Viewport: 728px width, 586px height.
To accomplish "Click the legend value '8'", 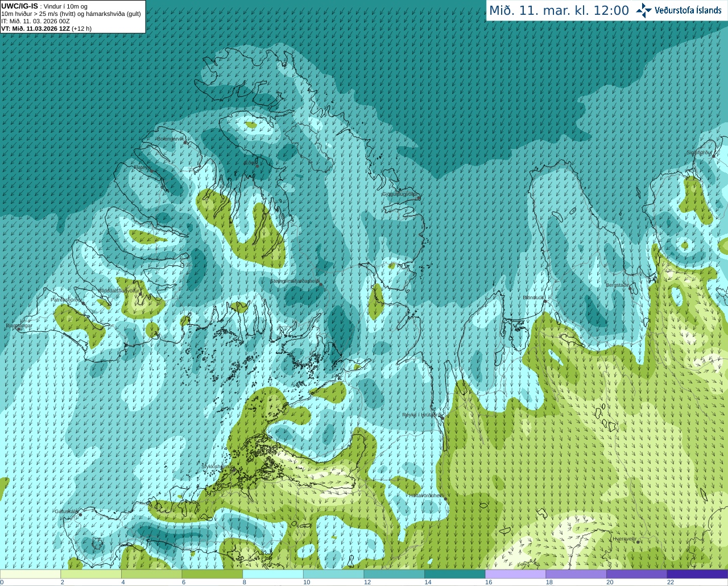I will click(x=245, y=582).
